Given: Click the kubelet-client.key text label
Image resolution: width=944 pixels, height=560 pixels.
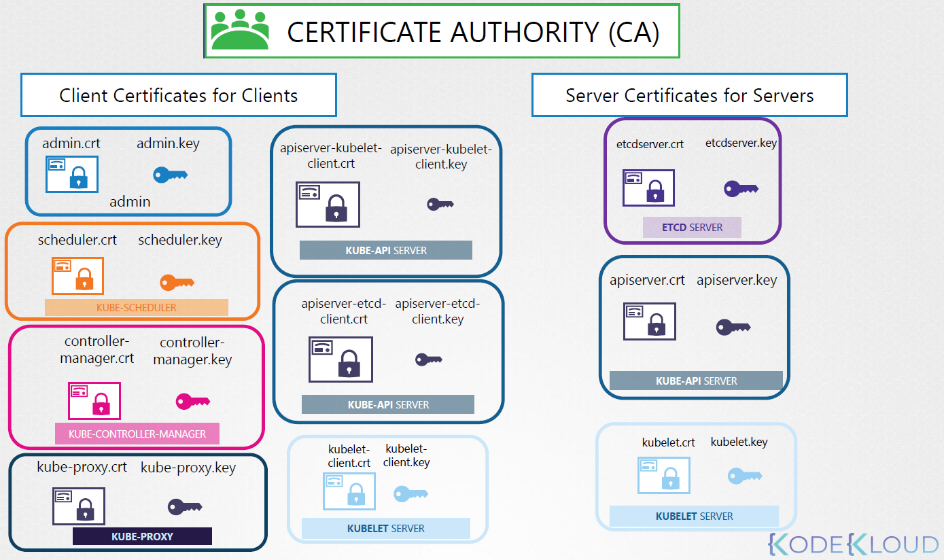Looking at the screenshot, I should (406, 455).
